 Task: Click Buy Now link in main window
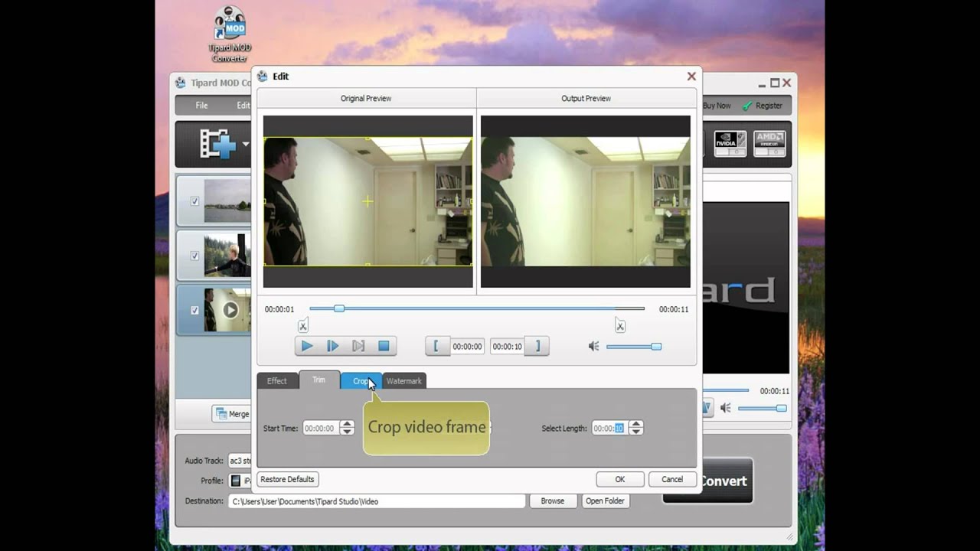(717, 106)
